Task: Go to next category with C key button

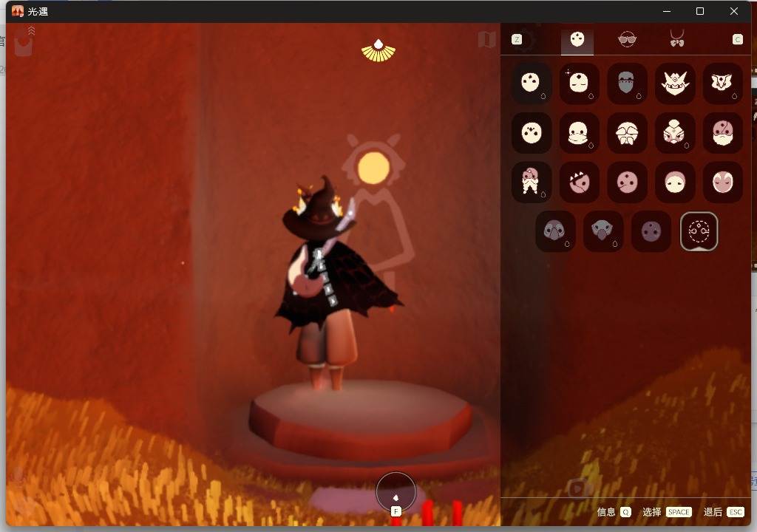Action: tap(737, 40)
